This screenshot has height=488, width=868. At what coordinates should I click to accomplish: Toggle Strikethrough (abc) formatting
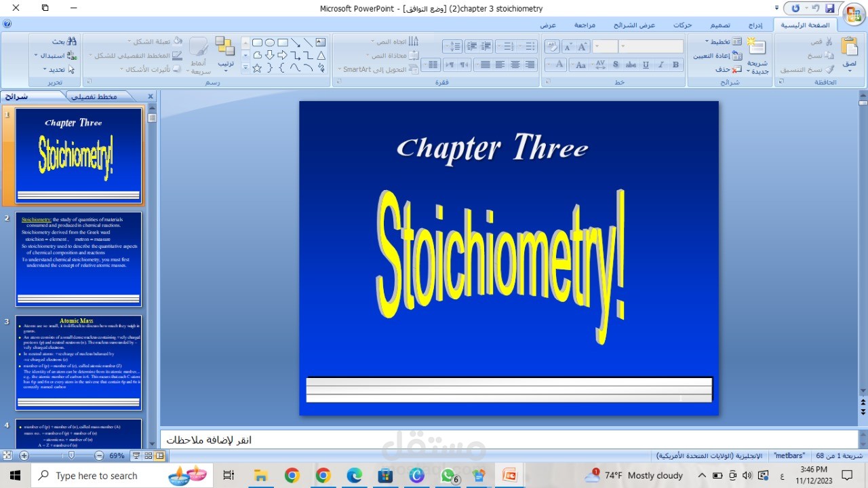pos(631,65)
